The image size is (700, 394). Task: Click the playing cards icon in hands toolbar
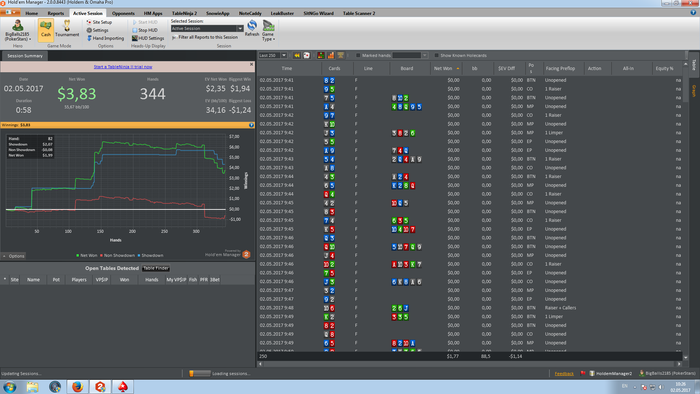(x=307, y=55)
